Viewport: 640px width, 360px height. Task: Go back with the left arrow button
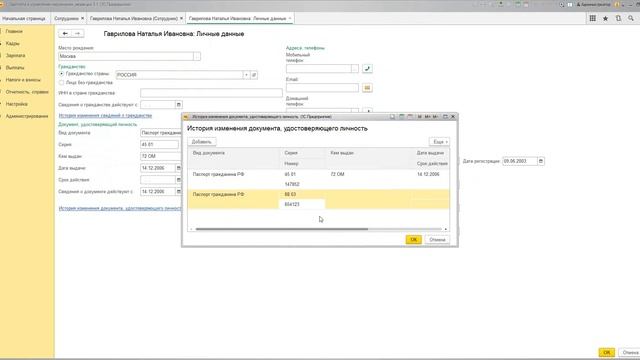(x=65, y=33)
